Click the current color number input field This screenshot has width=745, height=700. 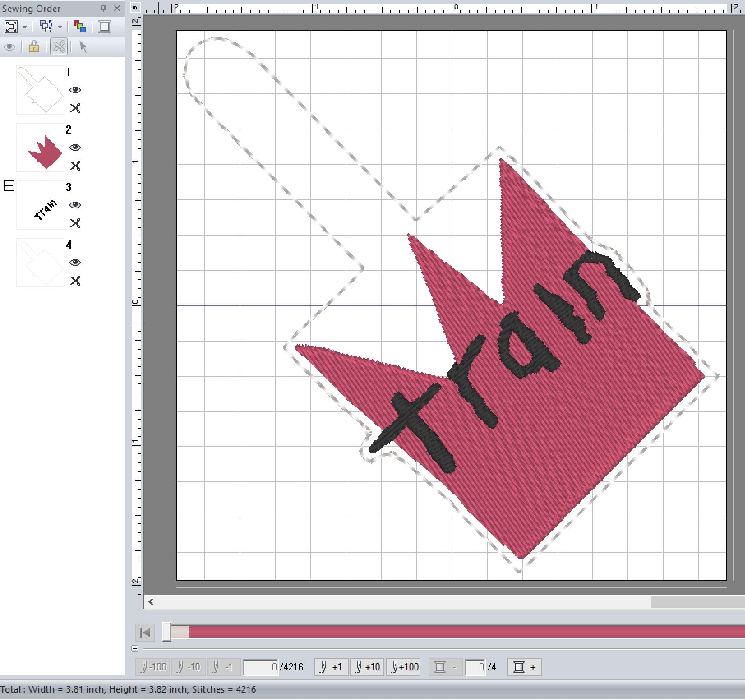(475, 667)
